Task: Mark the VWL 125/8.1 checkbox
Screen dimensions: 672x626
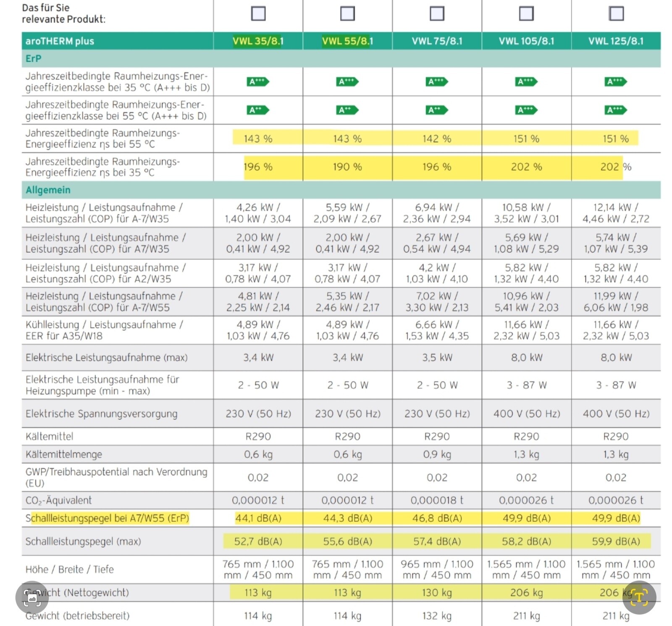Action: point(616,13)
